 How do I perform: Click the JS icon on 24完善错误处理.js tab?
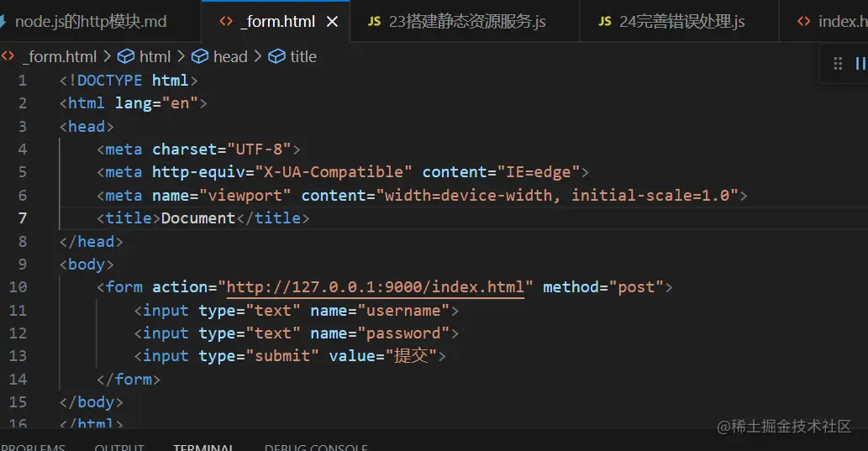pos(605,22)
